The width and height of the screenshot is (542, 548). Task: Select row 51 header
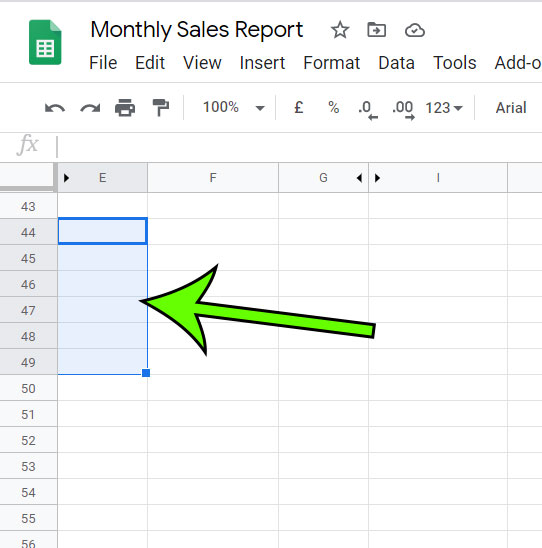click(x=28, y=414)
